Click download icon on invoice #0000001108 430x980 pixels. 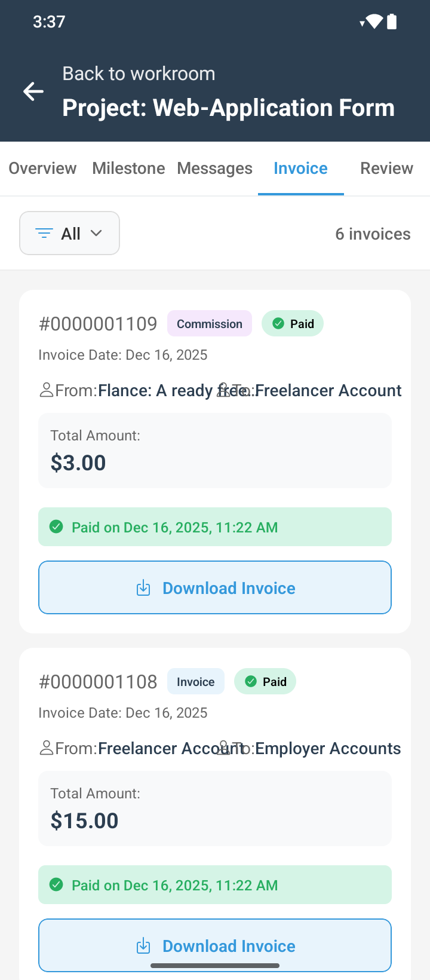click(x=143, y=946)
